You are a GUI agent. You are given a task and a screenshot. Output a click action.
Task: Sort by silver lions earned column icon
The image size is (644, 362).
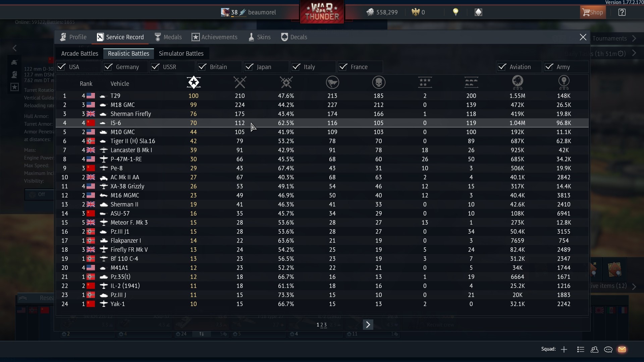click(518, 82)
